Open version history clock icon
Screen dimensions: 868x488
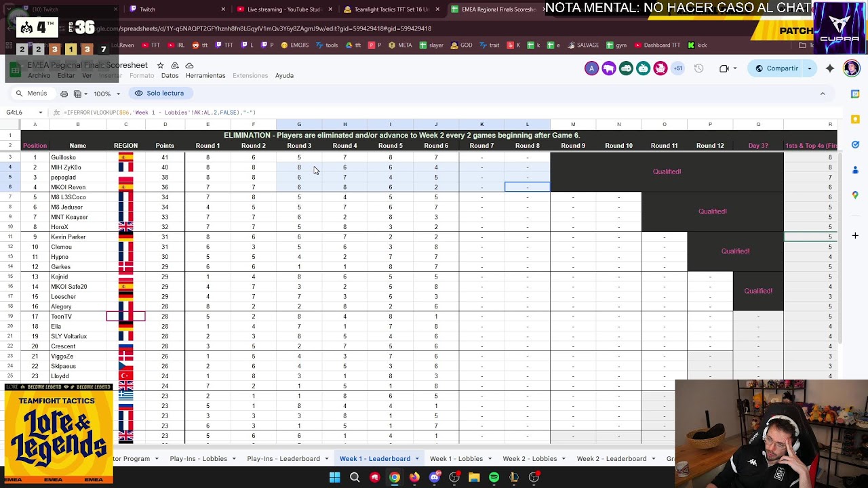[x=698, y=68]
